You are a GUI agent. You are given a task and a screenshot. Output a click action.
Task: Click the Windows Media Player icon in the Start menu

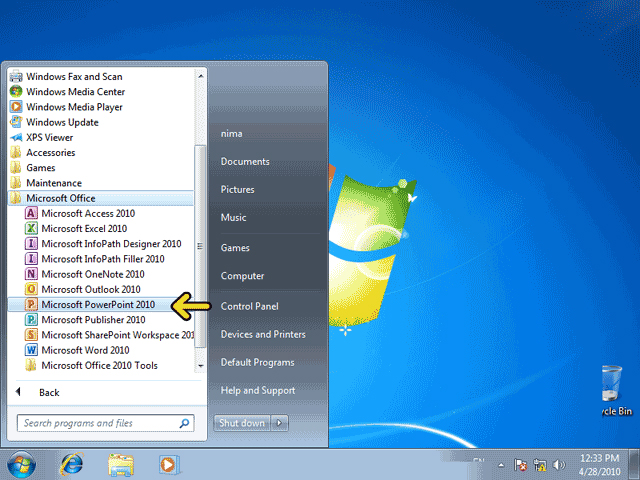click(16, 107)
